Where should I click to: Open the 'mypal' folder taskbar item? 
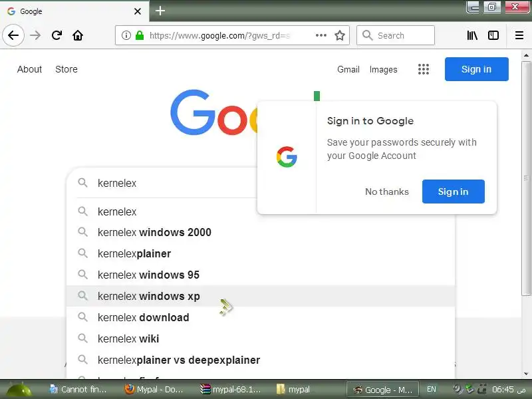293,390
